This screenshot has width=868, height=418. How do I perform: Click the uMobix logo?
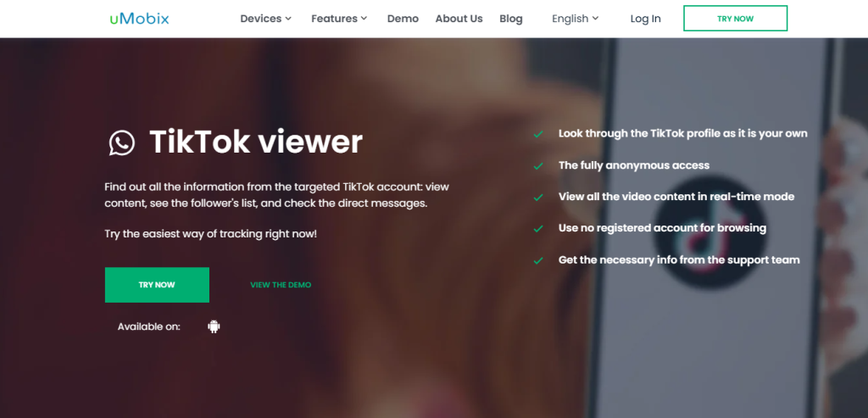(139, 18)
